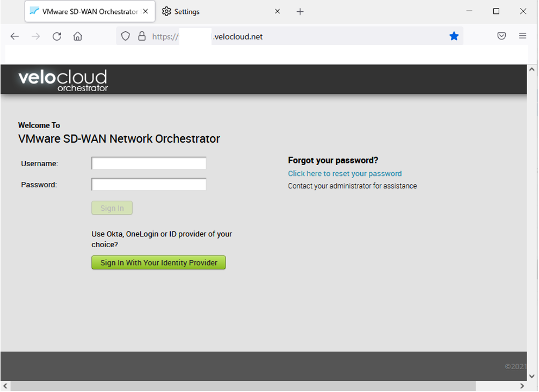Click the horizontal scroll left arrow
The height and width of the screenshot is (392, 539).
click(5, 386)
